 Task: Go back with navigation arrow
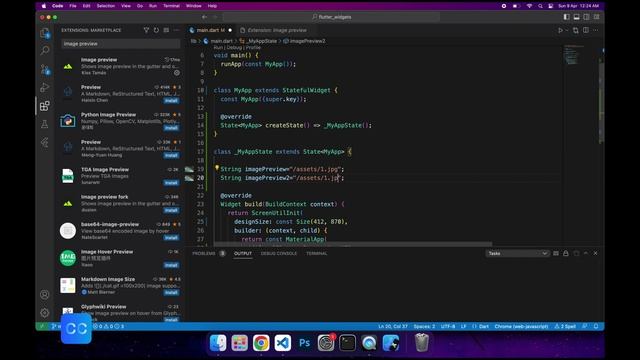pos(204,17)
